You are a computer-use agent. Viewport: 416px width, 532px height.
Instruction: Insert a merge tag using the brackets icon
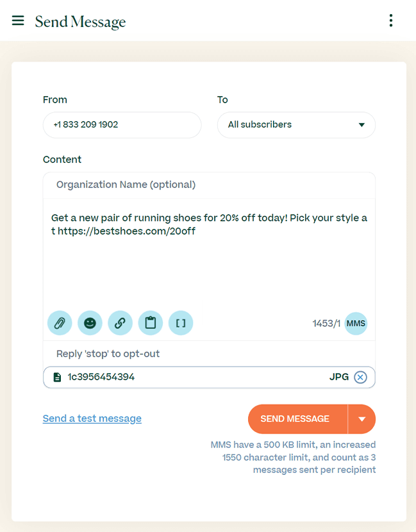tap(180, 323)
